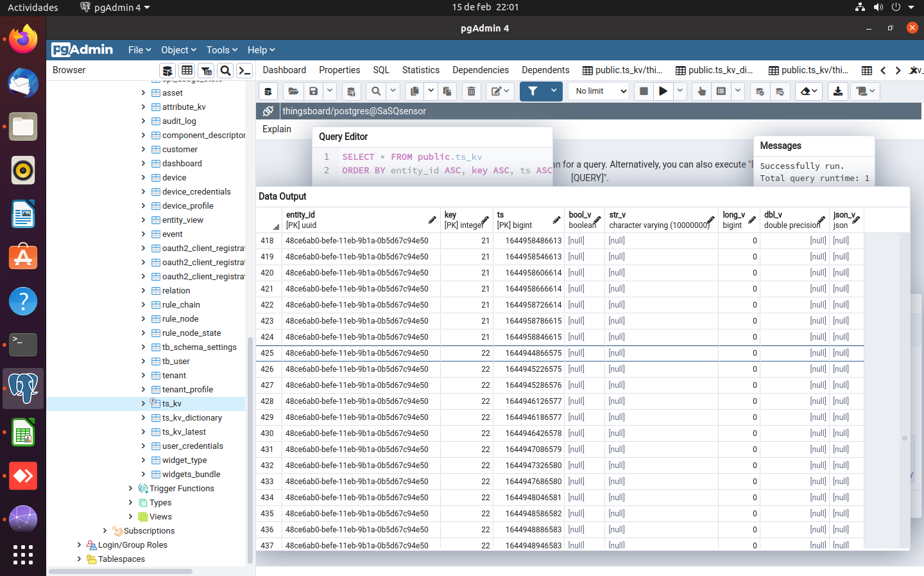Download query results with the download icon
The image size is (924, 576).
(837, 91)
